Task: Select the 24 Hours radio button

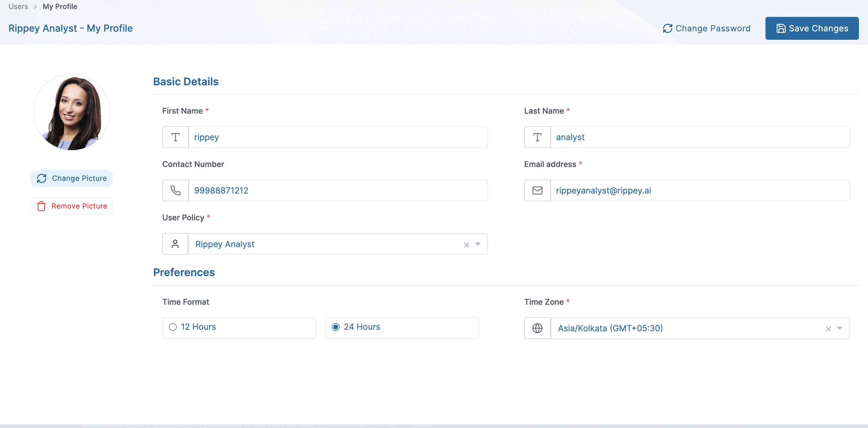Action: [x=336, y=327]
